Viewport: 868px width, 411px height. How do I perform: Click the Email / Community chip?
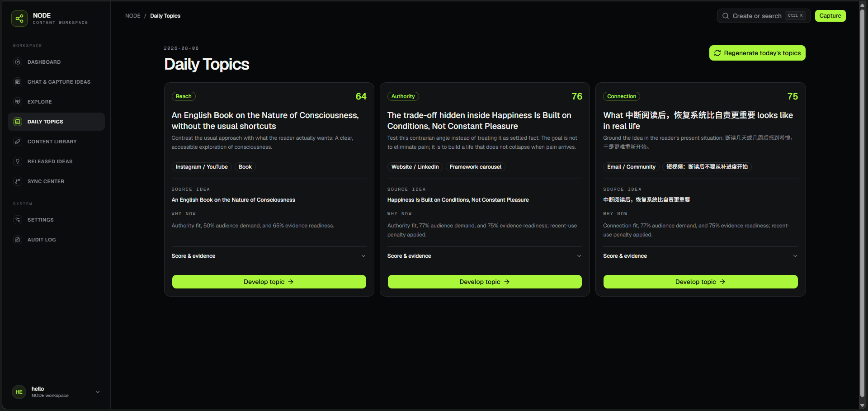point(631,167)
